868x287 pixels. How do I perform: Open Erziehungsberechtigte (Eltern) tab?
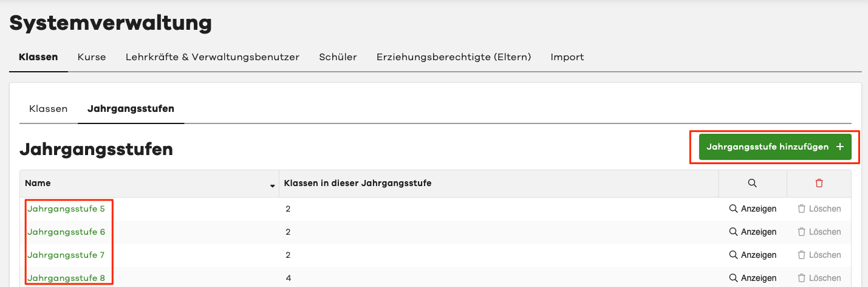coord(454,57)
